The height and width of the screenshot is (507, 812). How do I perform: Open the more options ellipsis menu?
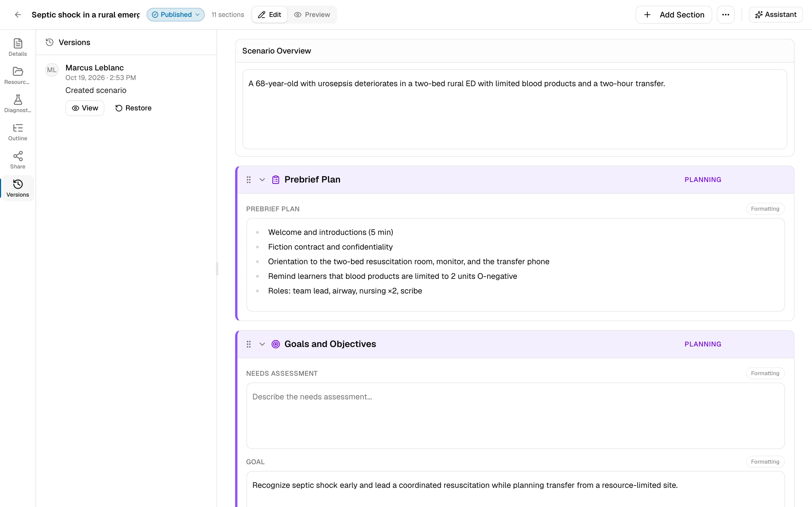coord(725,15)
